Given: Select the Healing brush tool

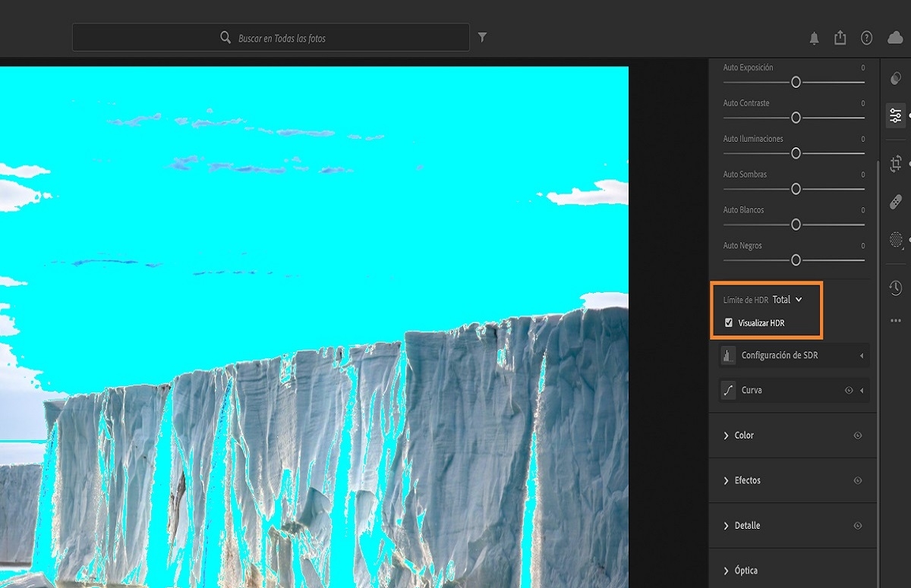Looking at the screenshot, I should click(x=896, y=203).
